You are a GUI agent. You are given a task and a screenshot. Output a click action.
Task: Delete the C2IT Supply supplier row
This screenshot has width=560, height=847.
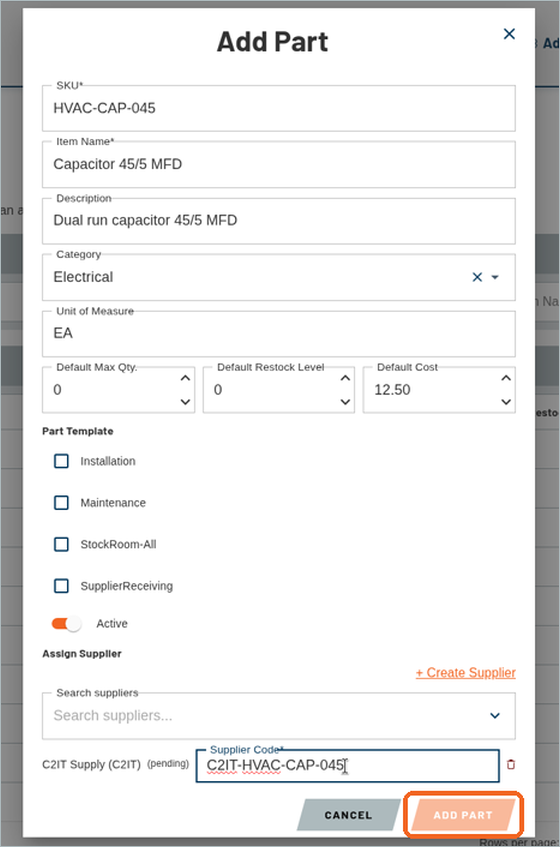click(x=511, y=765)
